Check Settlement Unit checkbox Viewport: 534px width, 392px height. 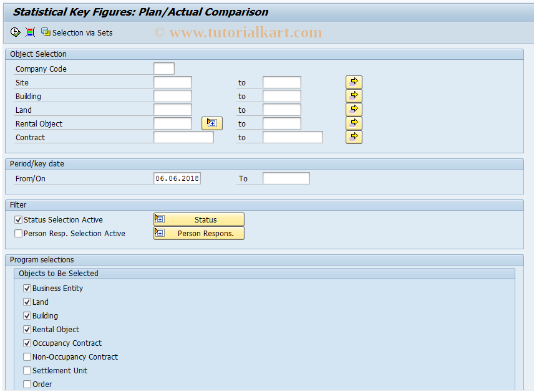(x=27, y=371)
